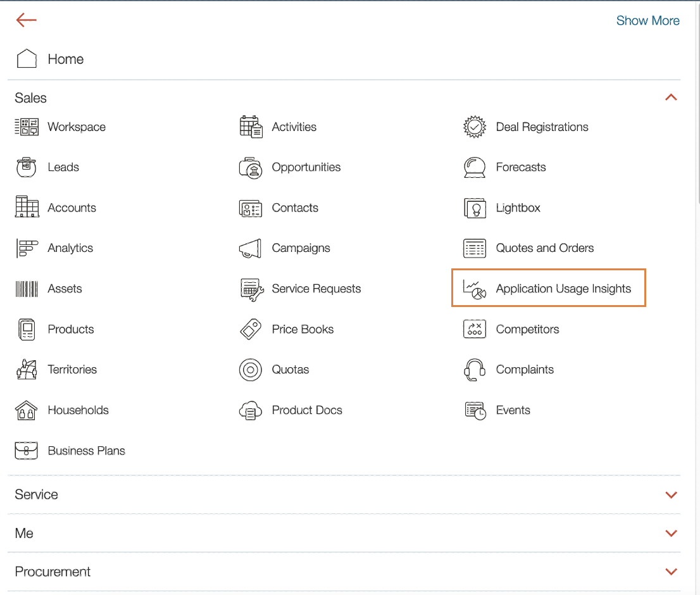The height and width of the screenshot is (595, 700).
Task: Click the Deal Registrations icon
Action: pos(474,127)
